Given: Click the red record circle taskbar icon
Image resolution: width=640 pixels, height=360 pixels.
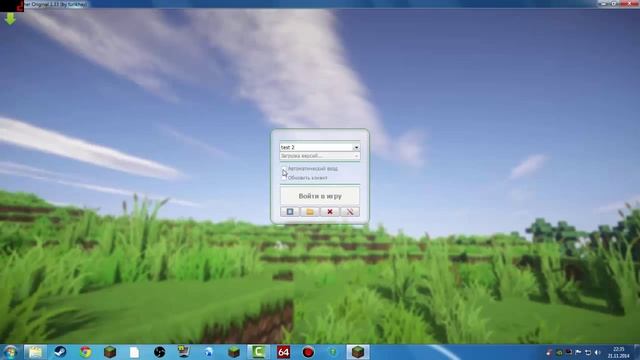Looking at the screenshot, I should click(308, 352).
